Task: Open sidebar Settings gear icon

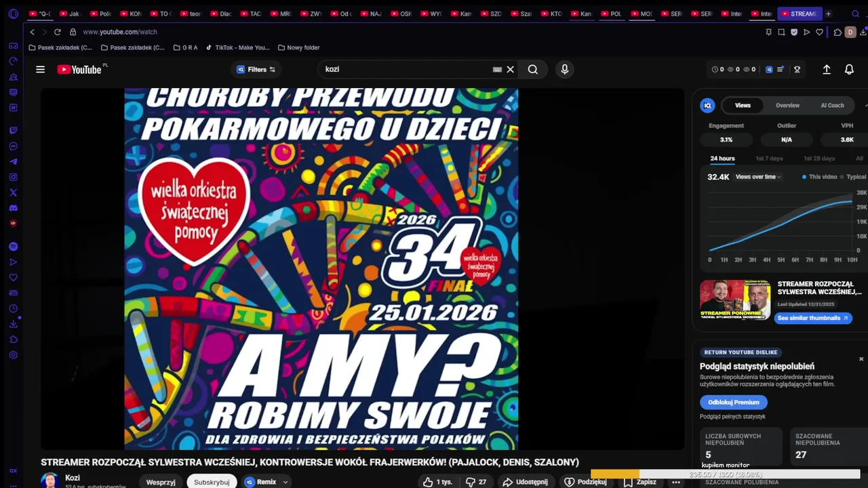Action: tap(13, 355)
